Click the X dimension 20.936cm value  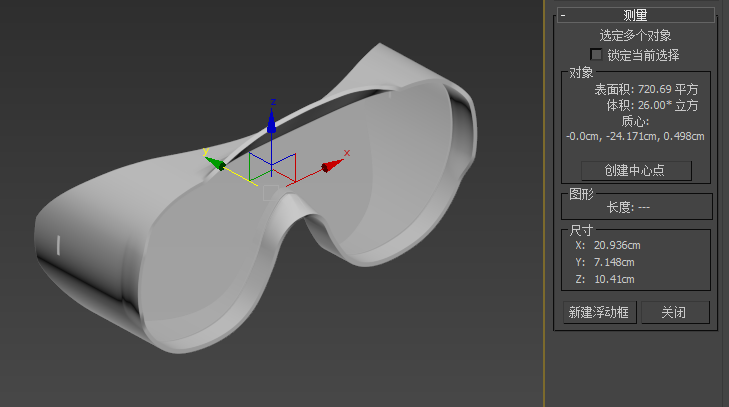click(615, 245)
